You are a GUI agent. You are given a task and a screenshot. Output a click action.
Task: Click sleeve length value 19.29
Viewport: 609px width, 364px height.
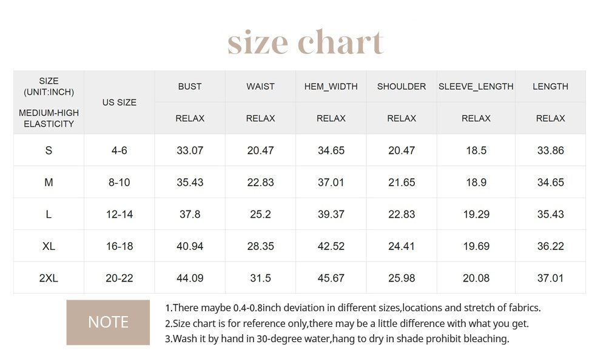coord(476,214)
